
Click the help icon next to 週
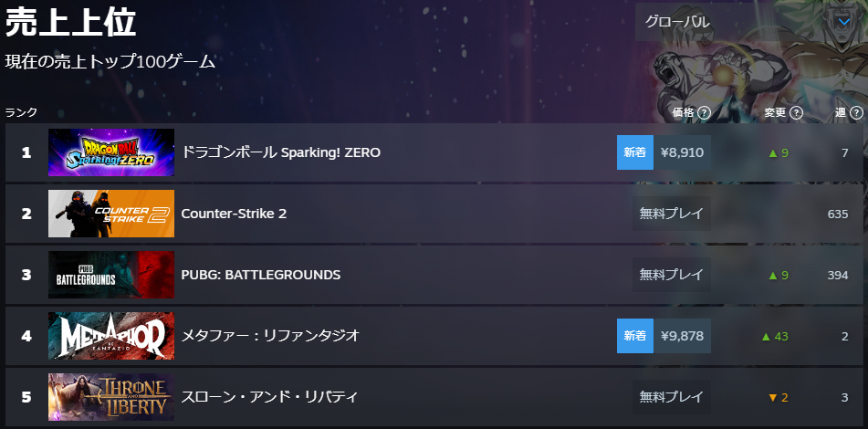[856, 112]
